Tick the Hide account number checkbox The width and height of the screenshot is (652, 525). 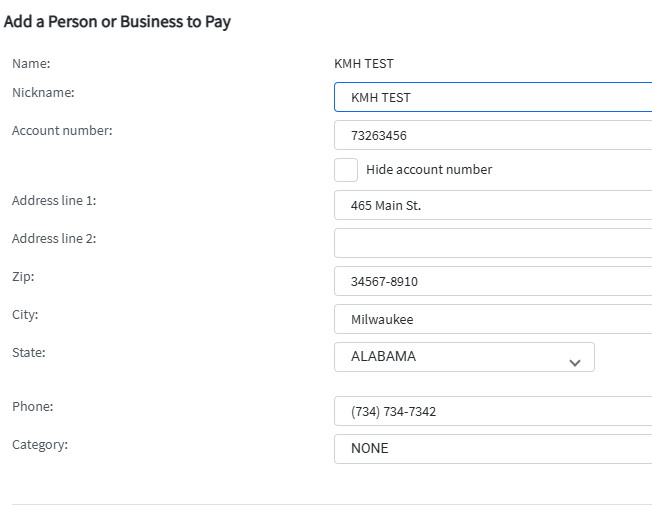click(x=346, y=170)
